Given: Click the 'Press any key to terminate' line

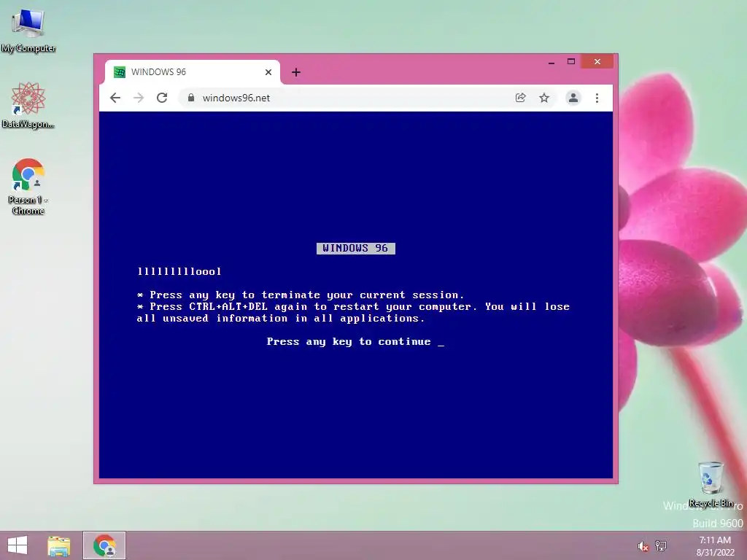Looking at the screenshot, I should [300, 295].
